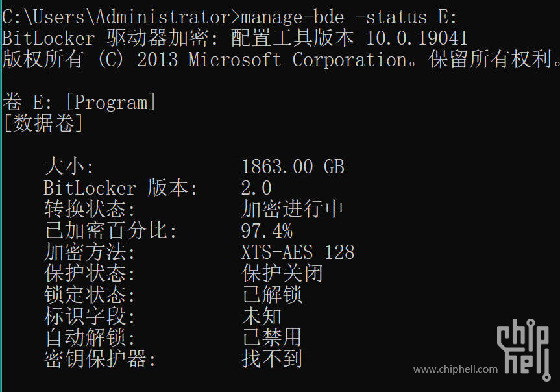Click the BitLocker 版本 value 2.0
560x392 pixels.
pyautogui.click(x=256, y=188)
